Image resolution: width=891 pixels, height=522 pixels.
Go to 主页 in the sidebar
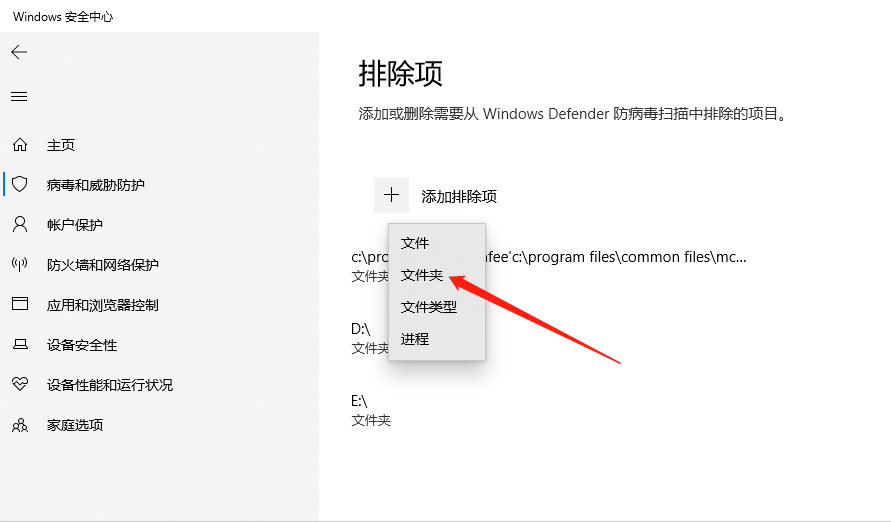tap(61, 145)
